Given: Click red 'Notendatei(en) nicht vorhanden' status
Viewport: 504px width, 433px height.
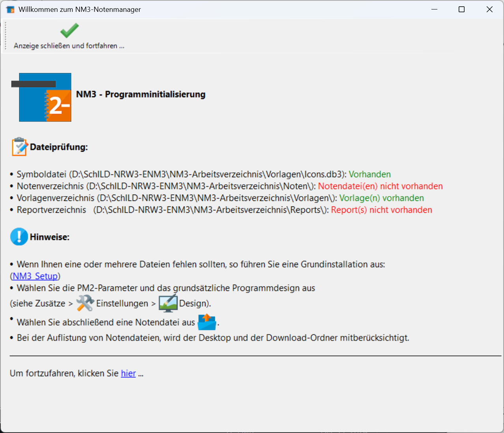Looking at the screenshot, I should 381,186.
